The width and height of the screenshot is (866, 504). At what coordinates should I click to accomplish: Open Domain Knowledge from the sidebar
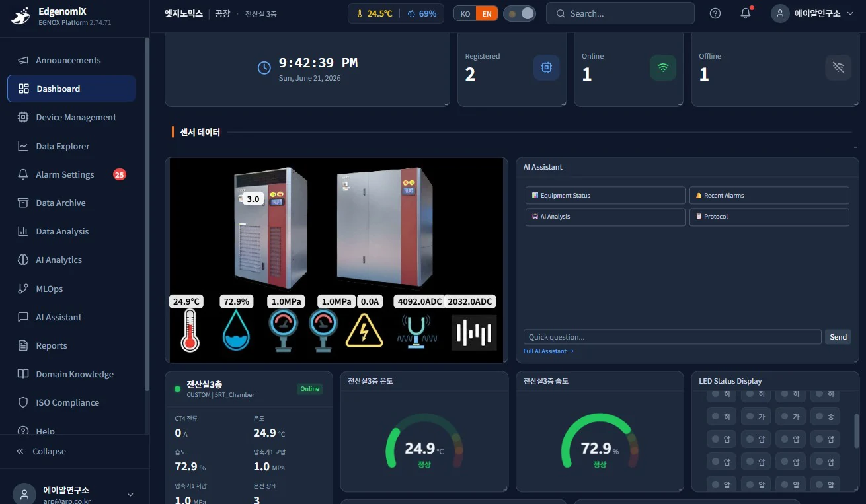(71, 374)
